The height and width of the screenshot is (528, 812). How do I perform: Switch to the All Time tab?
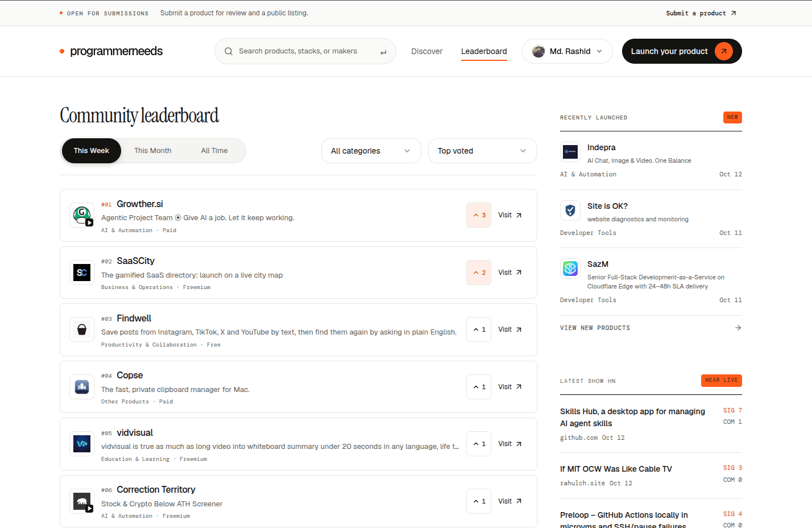214,151
